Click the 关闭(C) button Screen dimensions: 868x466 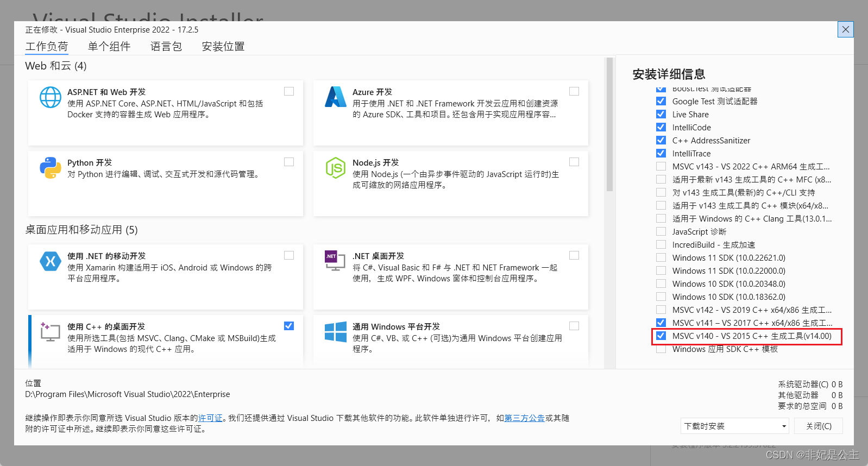click(819, 426)
